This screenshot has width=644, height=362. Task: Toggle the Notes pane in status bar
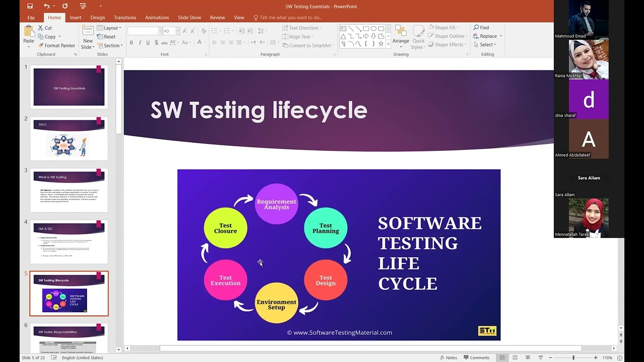click(448, 357)
